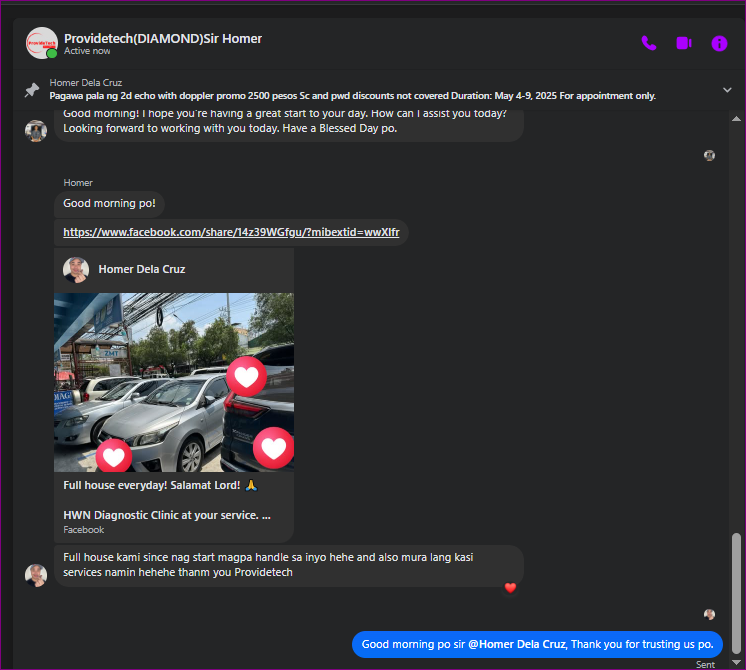746x670 pixels.
Task: Click sender avatar beside Full house kami message
Action: [36, 574]
